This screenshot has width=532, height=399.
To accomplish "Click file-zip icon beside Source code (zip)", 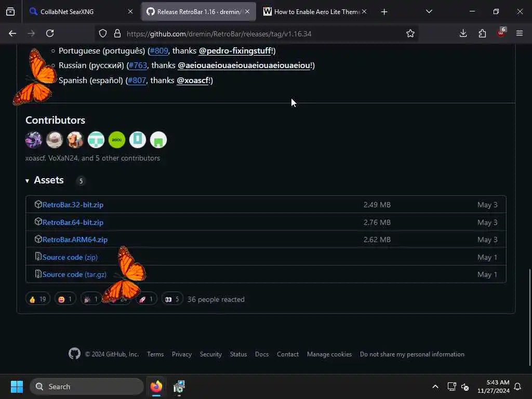I will (38, 257).
